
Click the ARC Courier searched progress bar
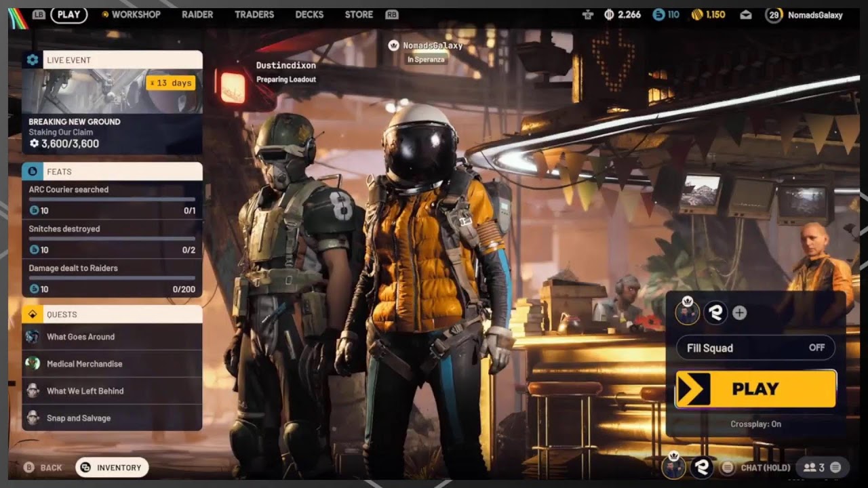tap(112, 199)
